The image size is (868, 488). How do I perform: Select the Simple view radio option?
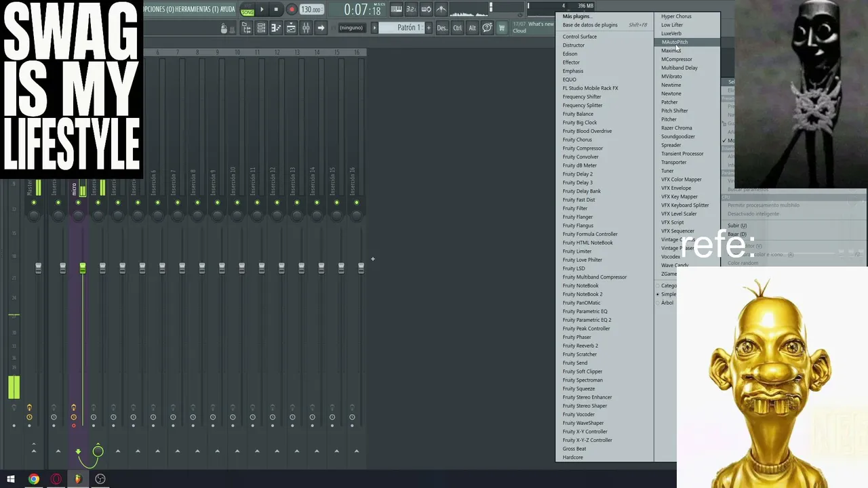coord(667,294)
